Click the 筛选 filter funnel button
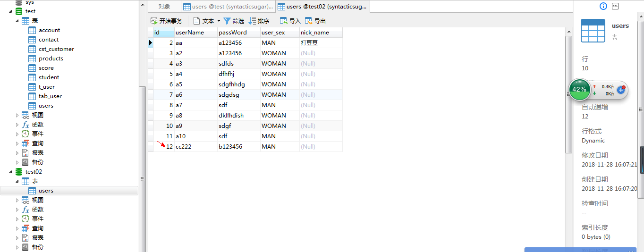Viewport: 644px width, 252px height. tap(234, 21)
